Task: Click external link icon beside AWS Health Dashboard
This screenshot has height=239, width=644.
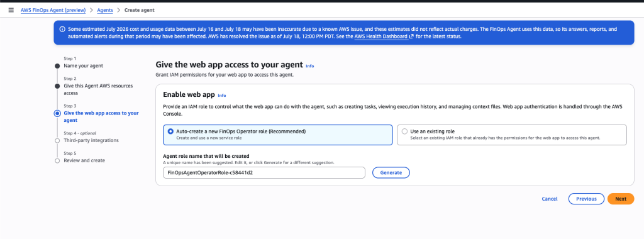Action: coord(411,36)
